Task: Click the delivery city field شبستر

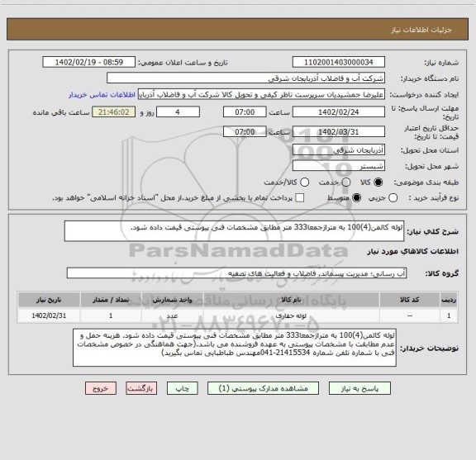Action: pos(339,166)
